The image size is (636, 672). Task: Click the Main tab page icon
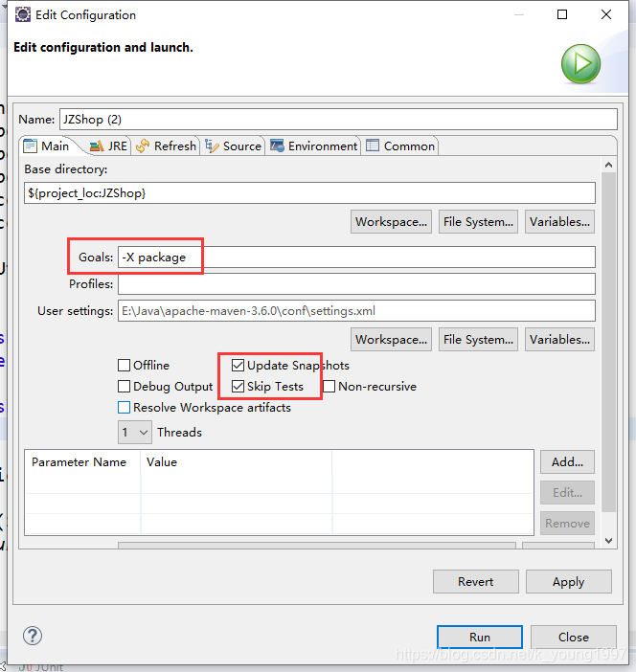click(x=30, y=146)
